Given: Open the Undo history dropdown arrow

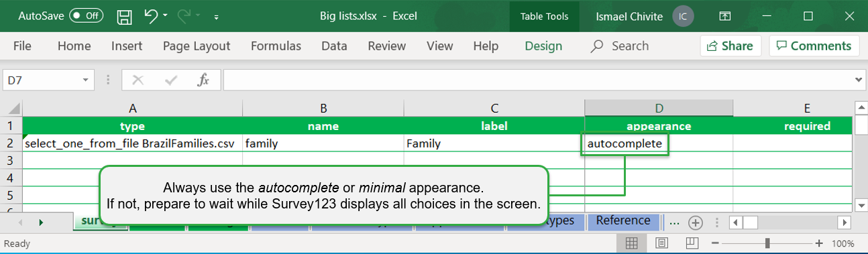Looking at the screenshot, I should [166, 15].
